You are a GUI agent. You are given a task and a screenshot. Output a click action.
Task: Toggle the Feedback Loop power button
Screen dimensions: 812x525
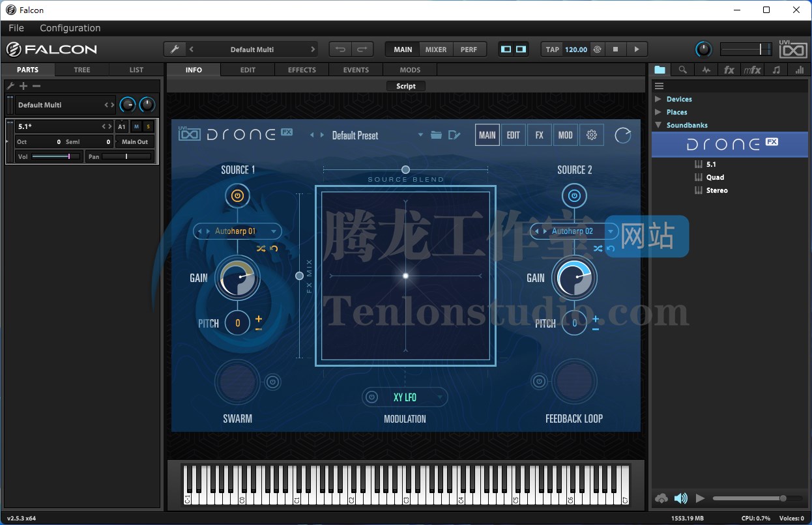[x=539, y=382]
